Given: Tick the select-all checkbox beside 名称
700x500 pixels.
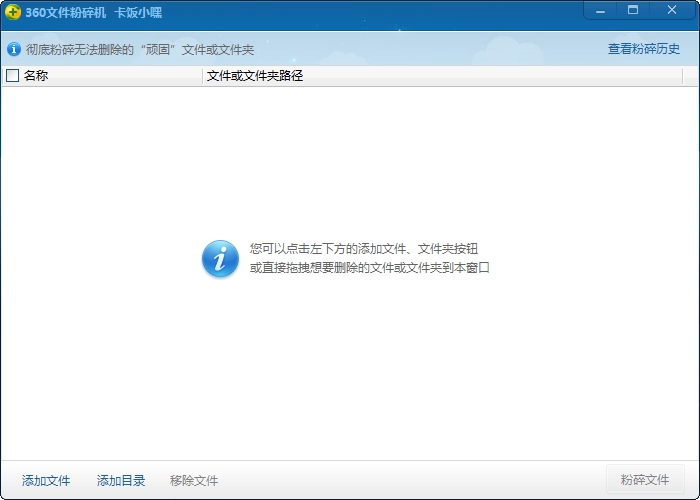Looking at the screenshot, I should tap(13, 75).
